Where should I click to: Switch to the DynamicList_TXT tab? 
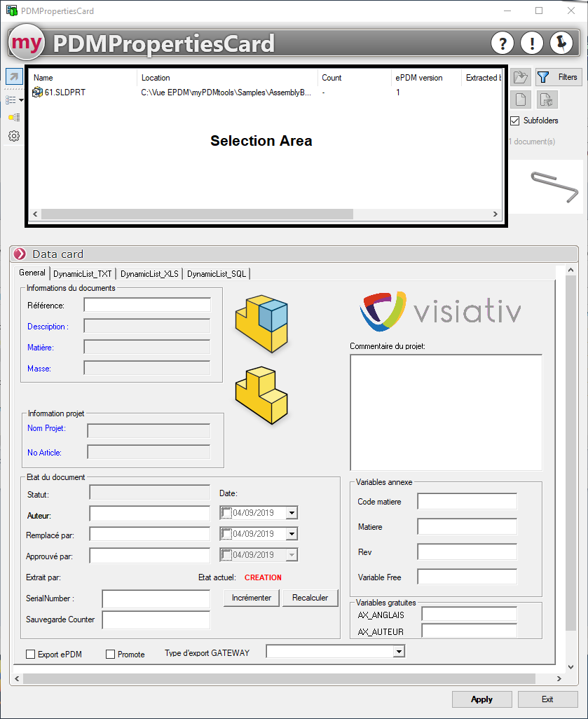pyautogui.click(x=83, y=274)
